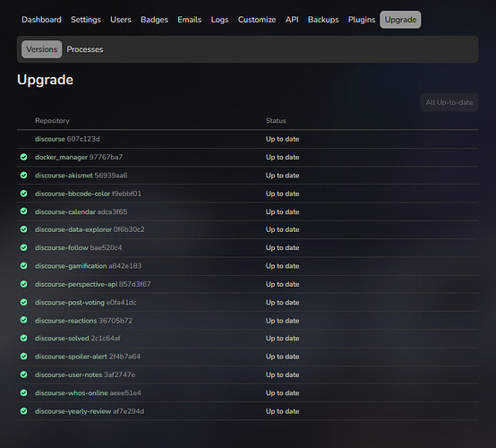Click the check icon next to discourse-user-notes

[x=23, y=375]
